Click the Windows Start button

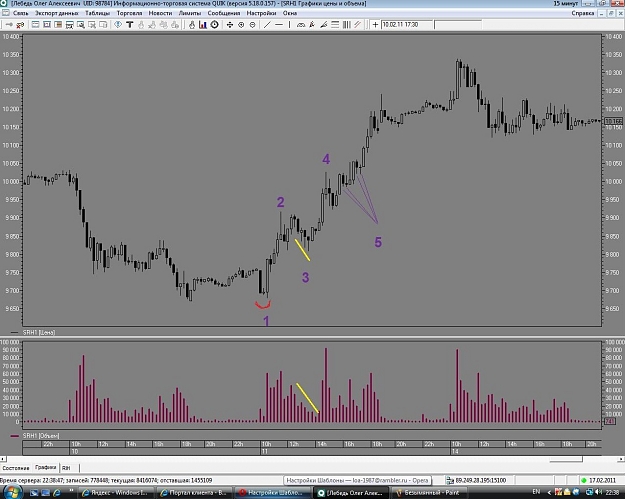coord(11,492)
